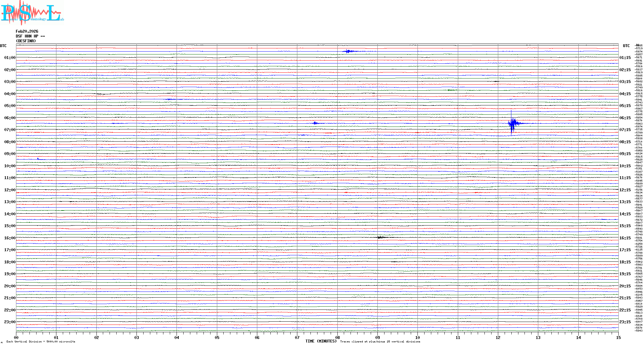
Task: Select the 12:00 hour label on left
Action: click(x=10, y=190)
